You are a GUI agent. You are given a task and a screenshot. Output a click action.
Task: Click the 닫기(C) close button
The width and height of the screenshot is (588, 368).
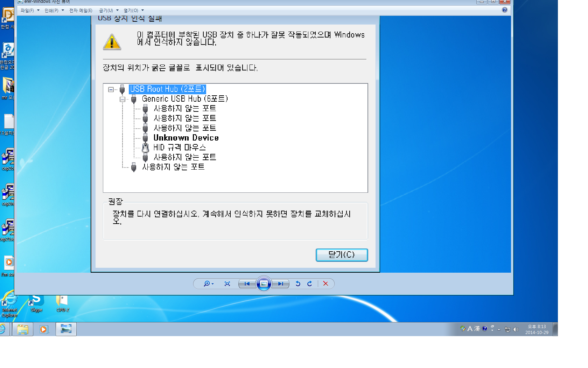(x=342, y=255)
